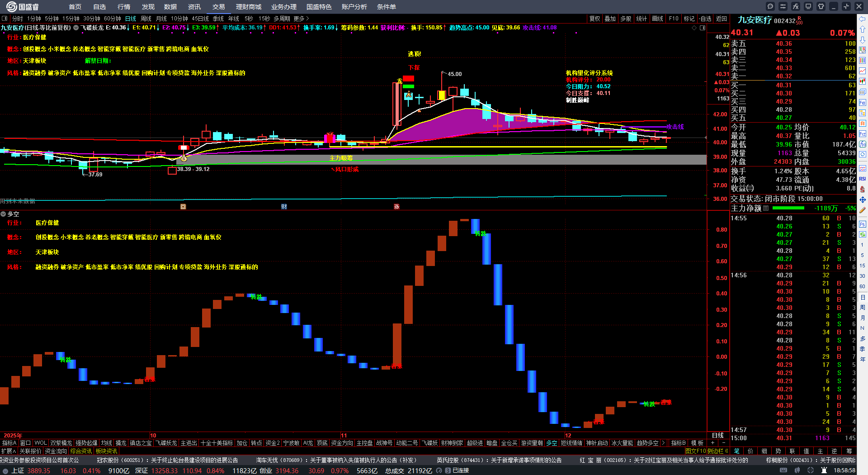Open the skin shirt icon
Image resolution: width=868 pixels, height=475 pixels.
tap(821, 6)
